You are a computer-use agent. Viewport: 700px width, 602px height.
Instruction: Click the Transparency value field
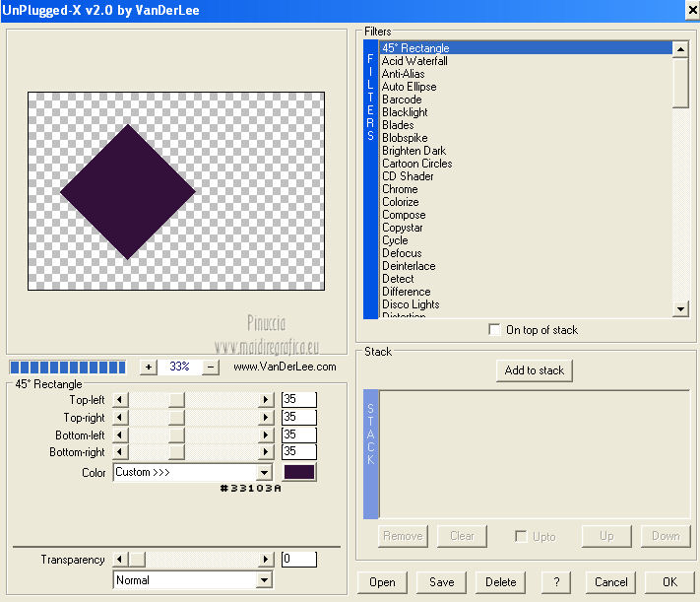(299, 559)
